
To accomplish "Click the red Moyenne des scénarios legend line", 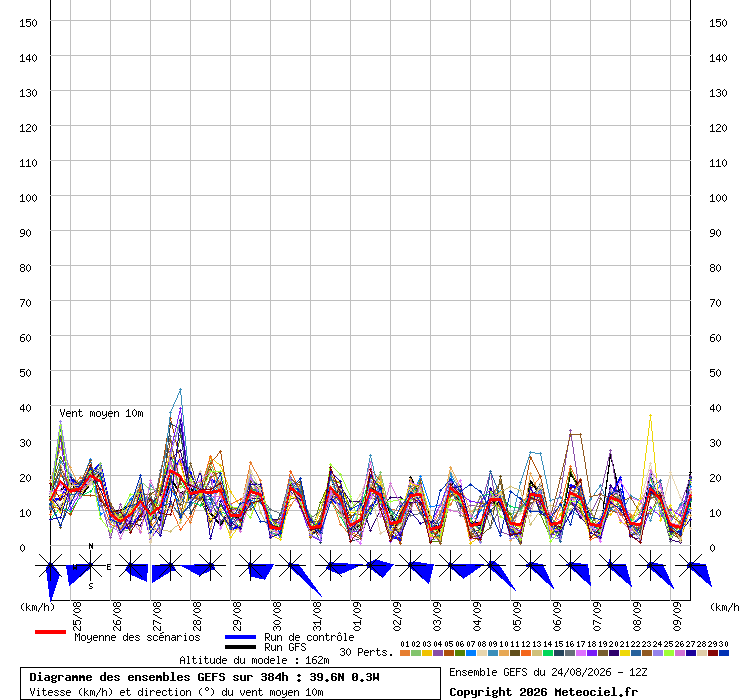I will coord(50,632).
